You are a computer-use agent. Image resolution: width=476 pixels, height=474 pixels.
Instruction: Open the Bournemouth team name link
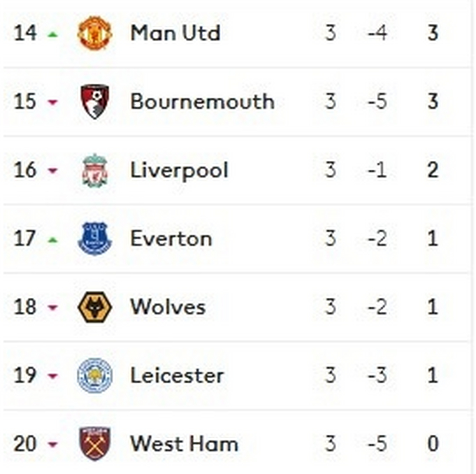pyautogui.click(x=202, y=101)
